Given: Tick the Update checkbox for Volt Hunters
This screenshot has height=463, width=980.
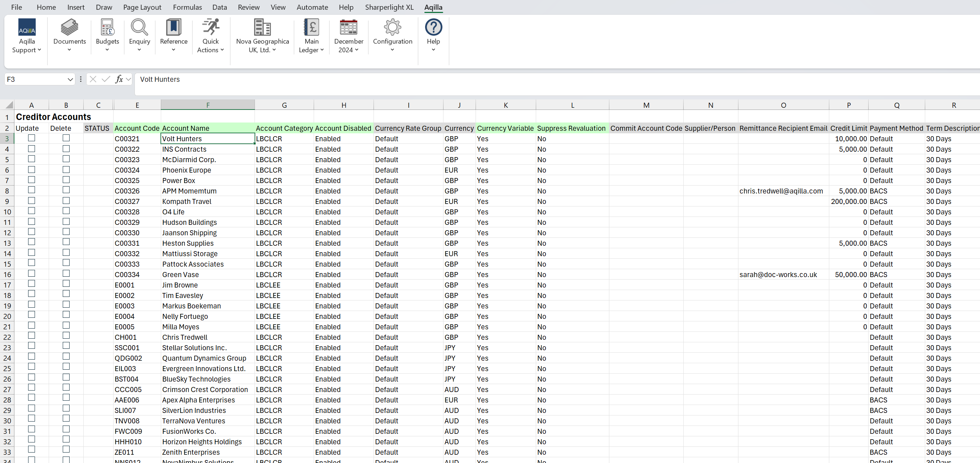Looking at the screenshot, I should pyautogui.click(x=32, y=138).
